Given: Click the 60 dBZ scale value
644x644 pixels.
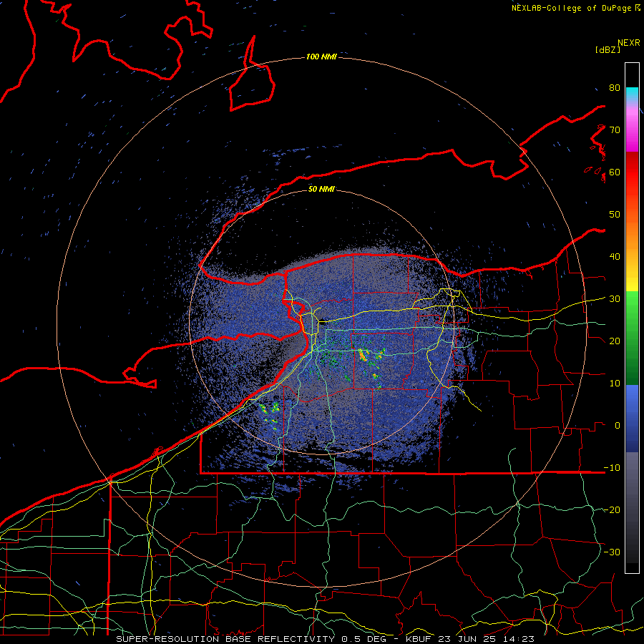Looking at the screenshot, I should click(615, 172).
